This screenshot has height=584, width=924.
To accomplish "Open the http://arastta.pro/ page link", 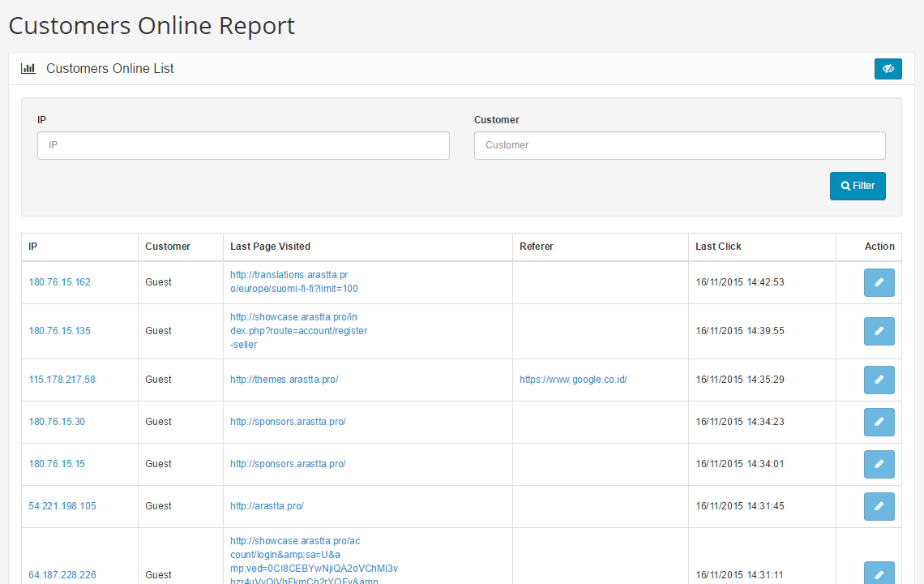I will pos(267,506).
